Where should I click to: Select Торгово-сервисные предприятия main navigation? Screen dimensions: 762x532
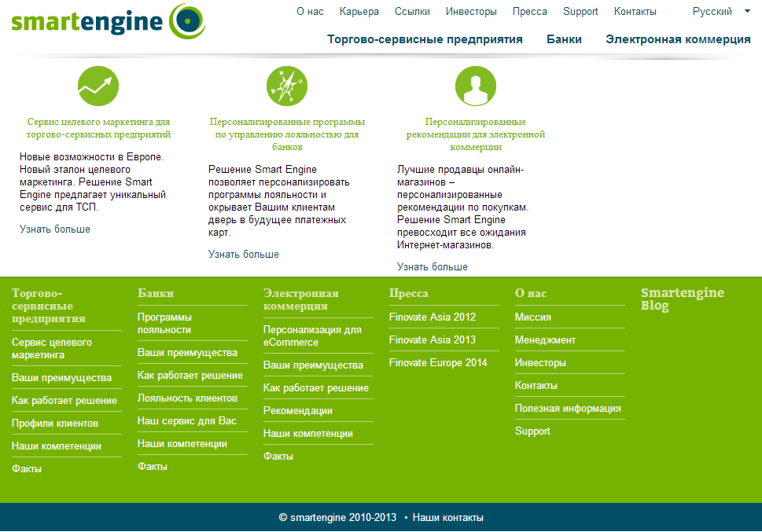click(425, 39)
